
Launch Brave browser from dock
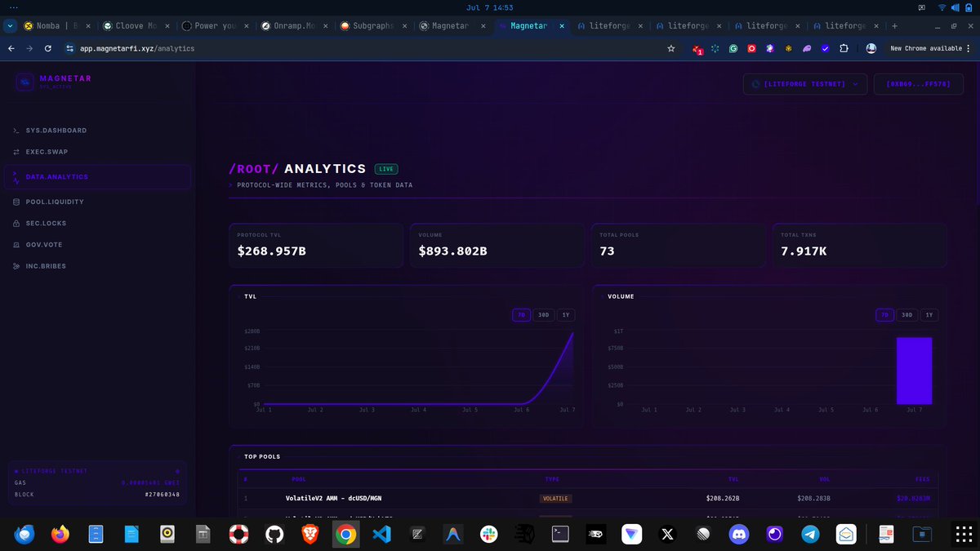[x=310, y=534]
